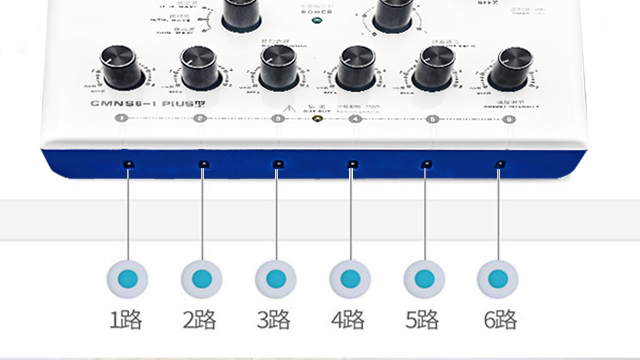This screenshot has height=360, width=640.
Task: Click the teal circle above 6路
Action: [498, 280]
